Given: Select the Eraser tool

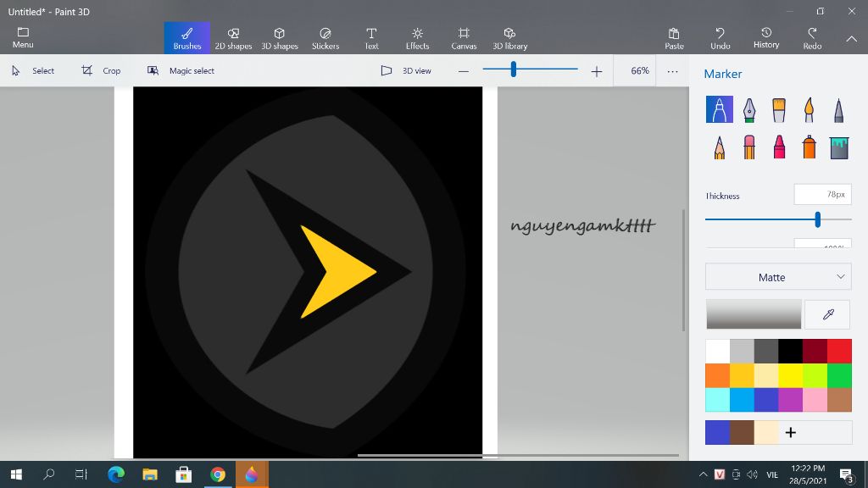Looking at the screenshot, I should 749,147.
